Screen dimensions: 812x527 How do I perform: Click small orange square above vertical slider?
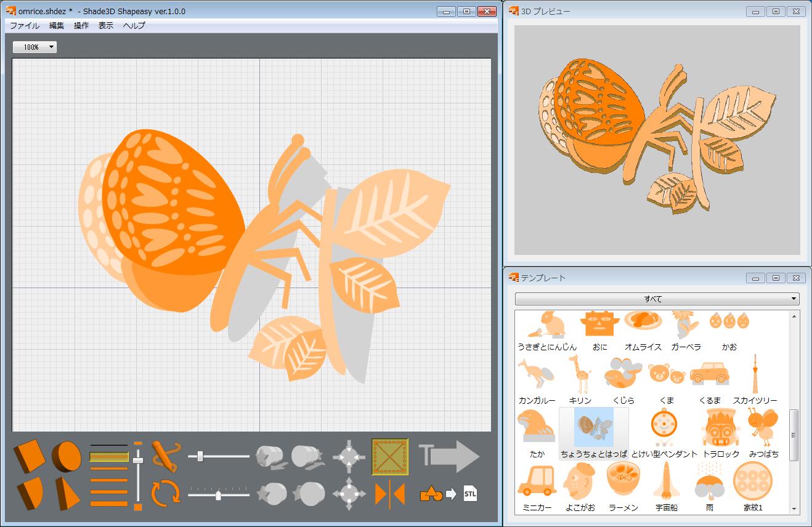(138, 443)
